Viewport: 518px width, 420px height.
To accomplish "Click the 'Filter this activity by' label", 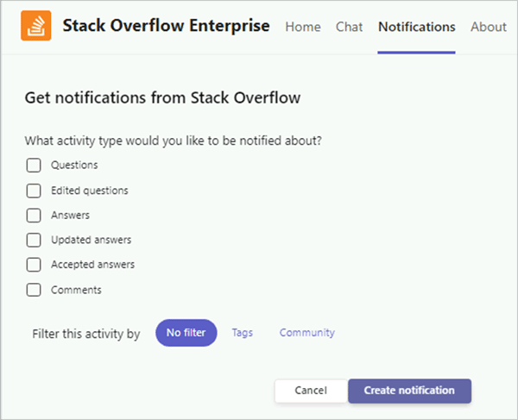I will [85, 334].
